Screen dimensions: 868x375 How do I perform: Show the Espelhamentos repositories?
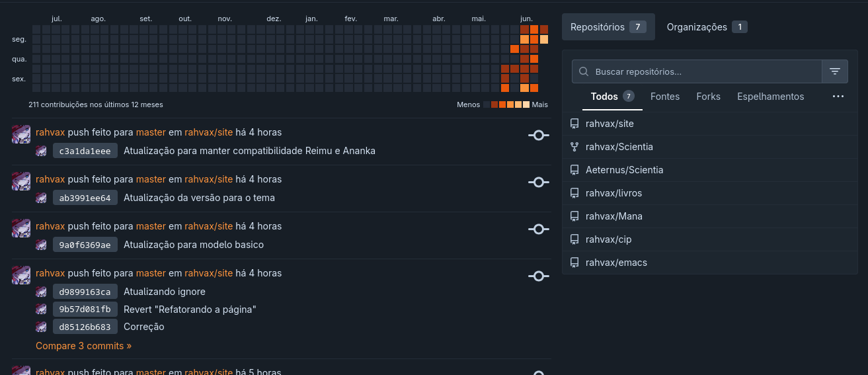(x=770, y=97)
